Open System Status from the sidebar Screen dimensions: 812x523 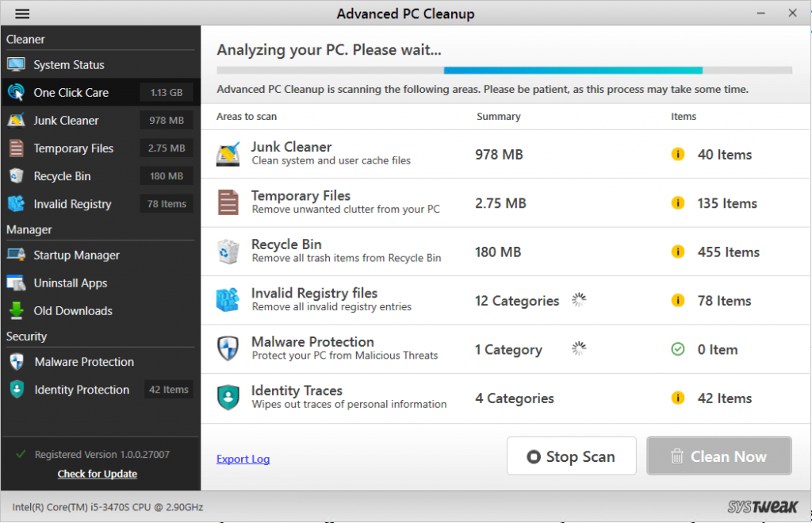point(71,64)
